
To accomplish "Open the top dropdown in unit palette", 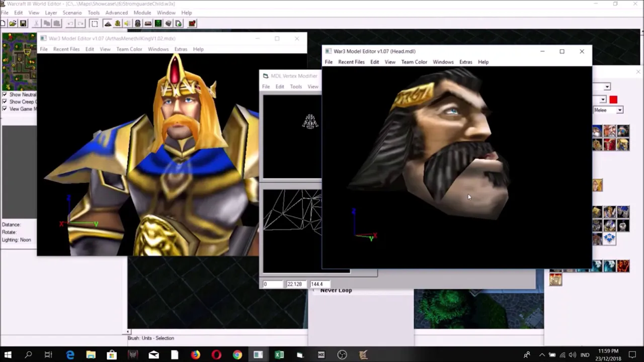I will click(607, 87).
